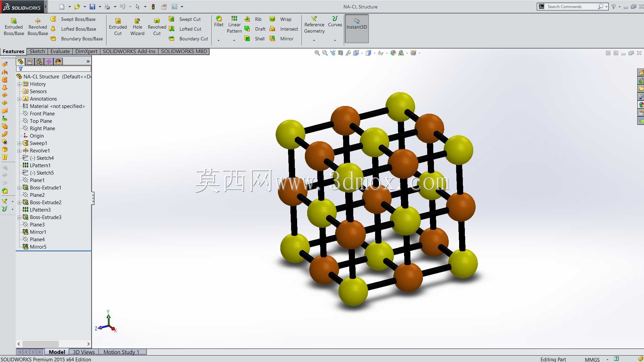644x362 pixels.
Task: Open the Motion Study 1 tab
Action: (121, 352)
